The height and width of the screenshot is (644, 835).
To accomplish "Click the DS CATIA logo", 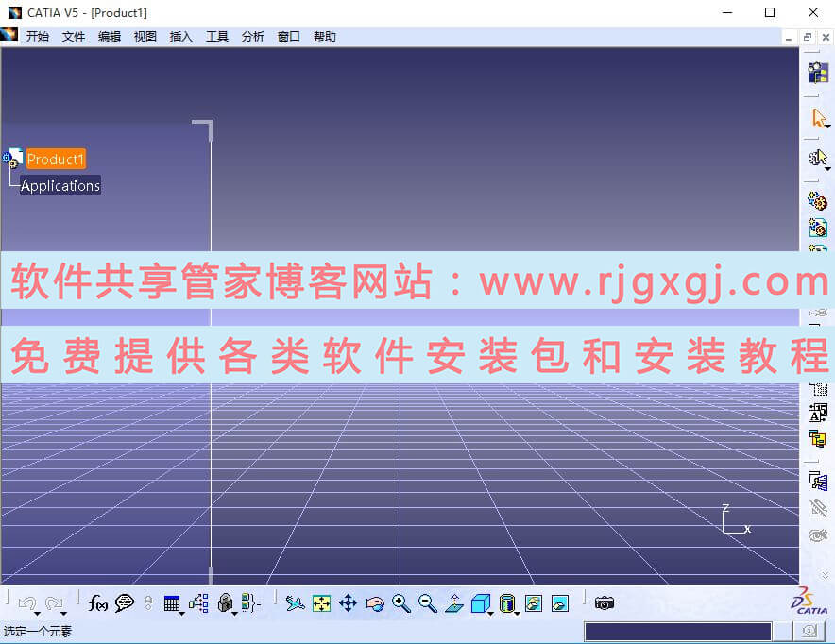I will click(809, 602).
